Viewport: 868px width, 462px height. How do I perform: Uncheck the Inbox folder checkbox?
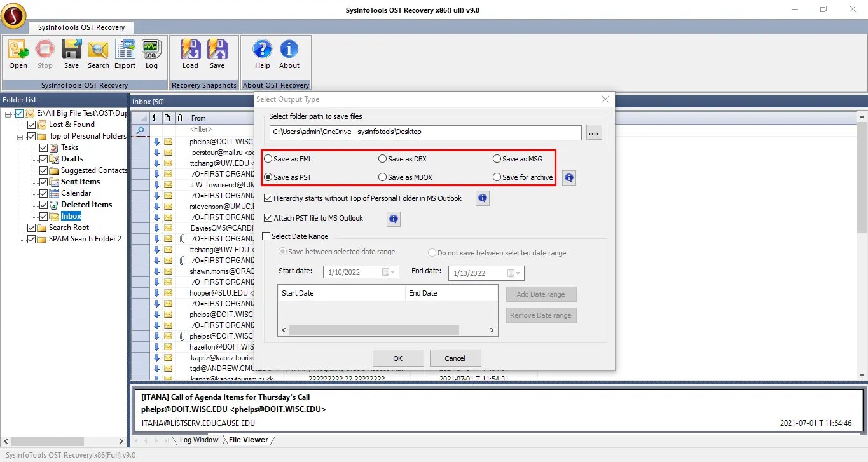coord(44,216)
